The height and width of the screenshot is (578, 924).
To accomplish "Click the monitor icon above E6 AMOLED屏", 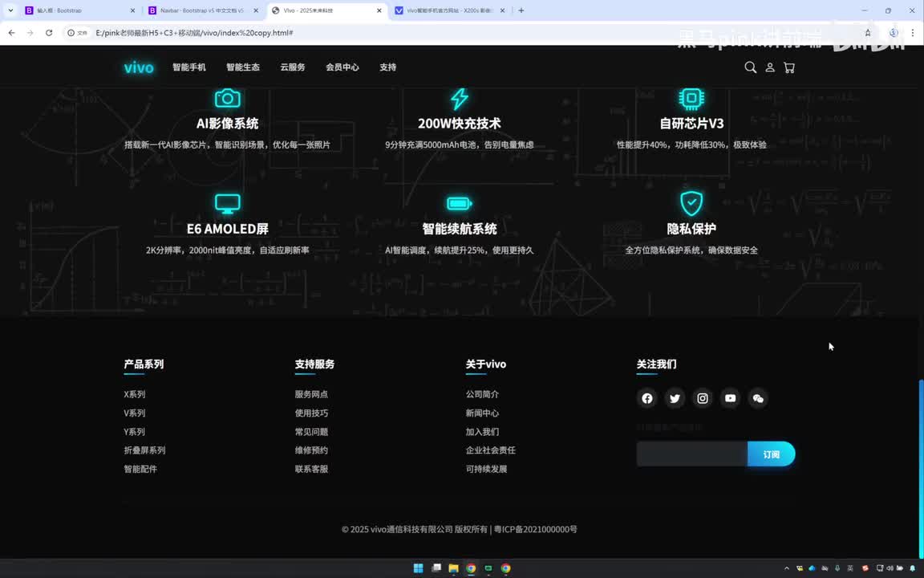I will [228, 203].
